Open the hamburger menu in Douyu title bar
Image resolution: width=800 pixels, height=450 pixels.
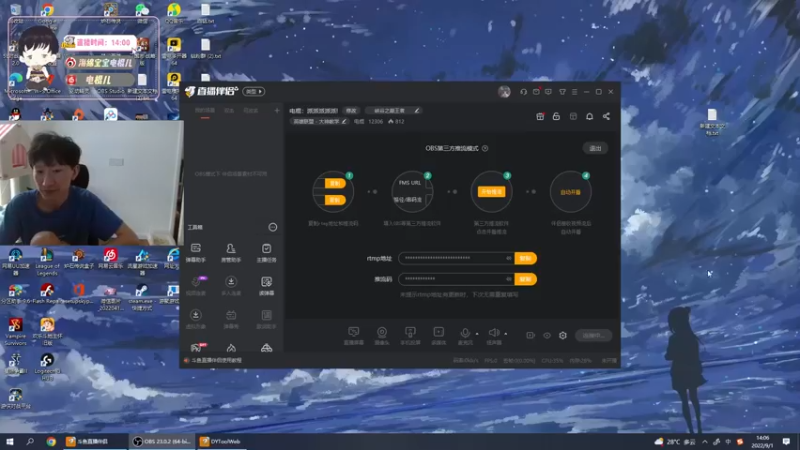coord(574,92)
